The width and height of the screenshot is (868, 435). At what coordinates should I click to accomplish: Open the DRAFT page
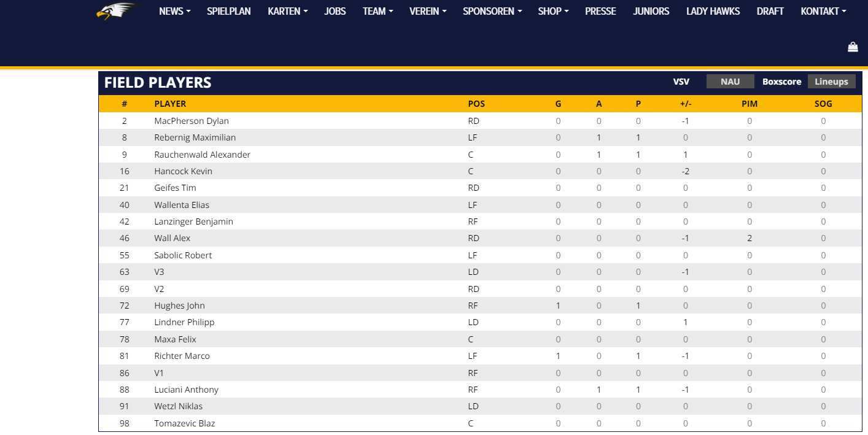click(x=770, y=11)
